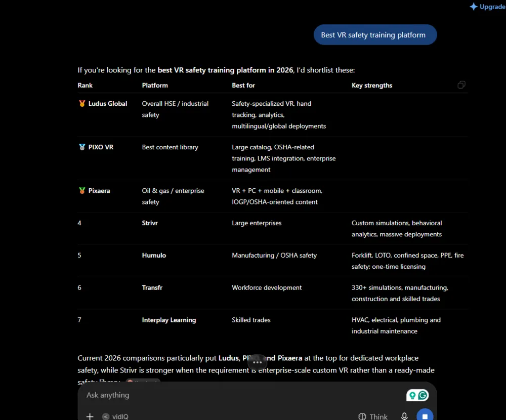
Task: Click the gold medal beside Ludus Global
Action: 82,103
